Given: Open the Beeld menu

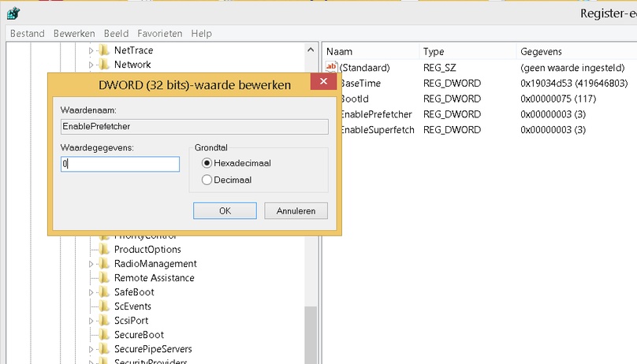Looking at the screenshot, I should [x=116, y=33].
